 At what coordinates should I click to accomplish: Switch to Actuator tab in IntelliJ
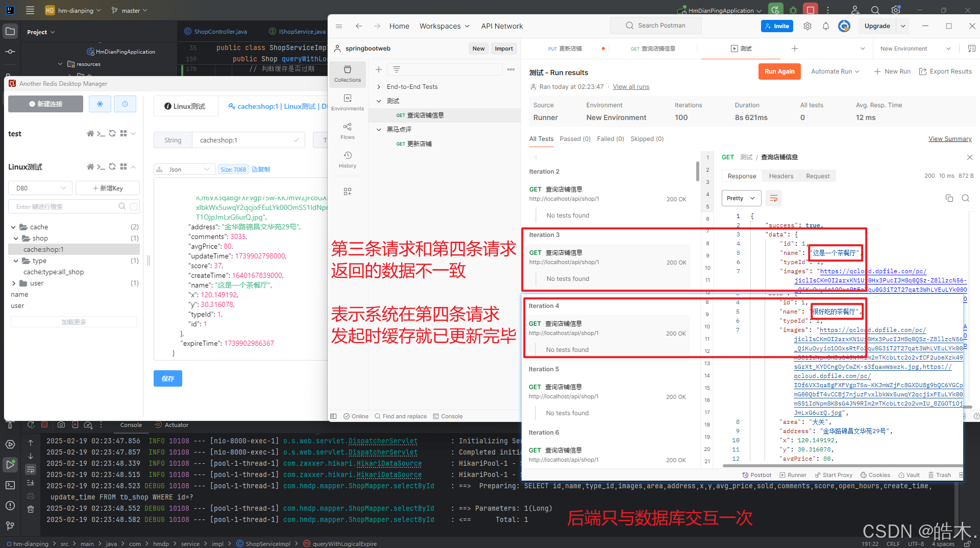click(172, 425)
